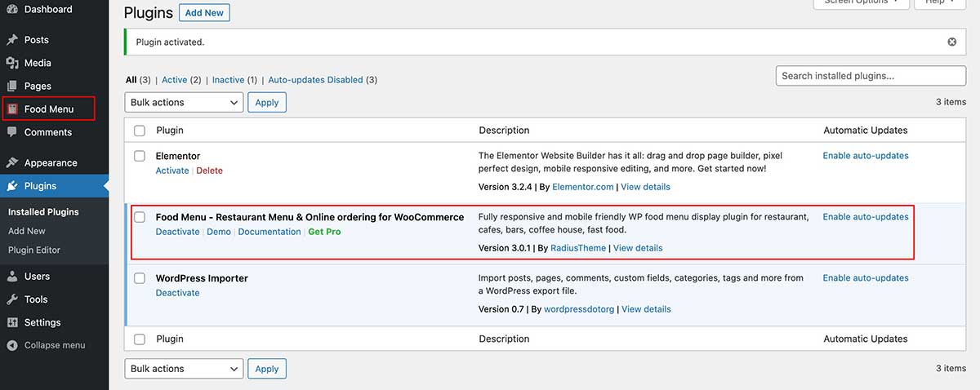This screenshot has height=390, width=980.
Task: Open Comments in the admin menu
Action: (48, 132)
